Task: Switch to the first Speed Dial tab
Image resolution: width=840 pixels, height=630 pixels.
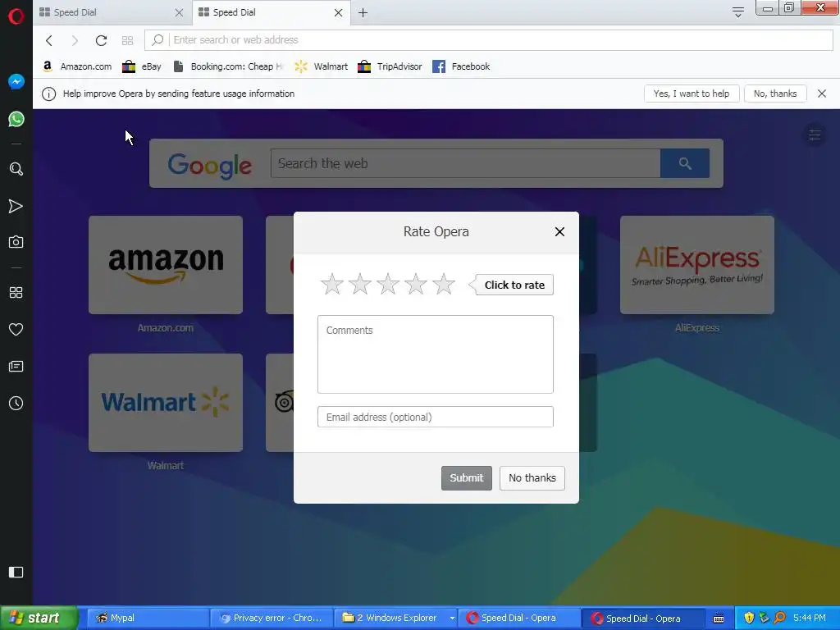Action: coord(112,12)
